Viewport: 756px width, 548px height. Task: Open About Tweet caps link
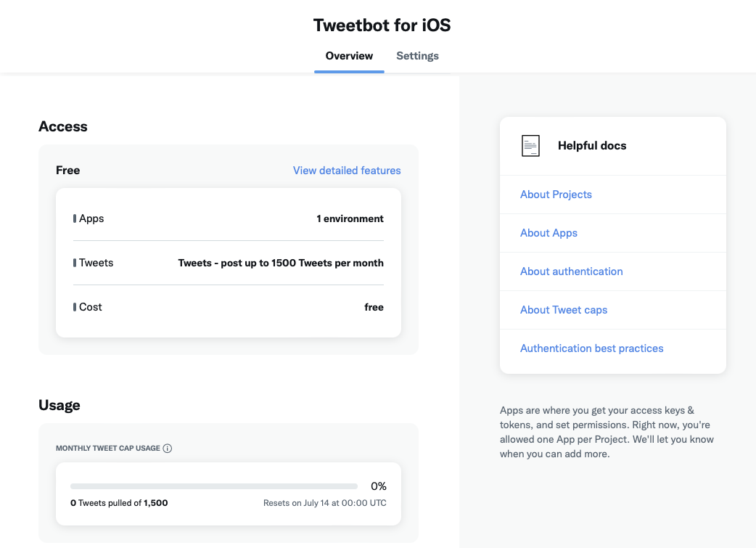(x=564, y=310)
